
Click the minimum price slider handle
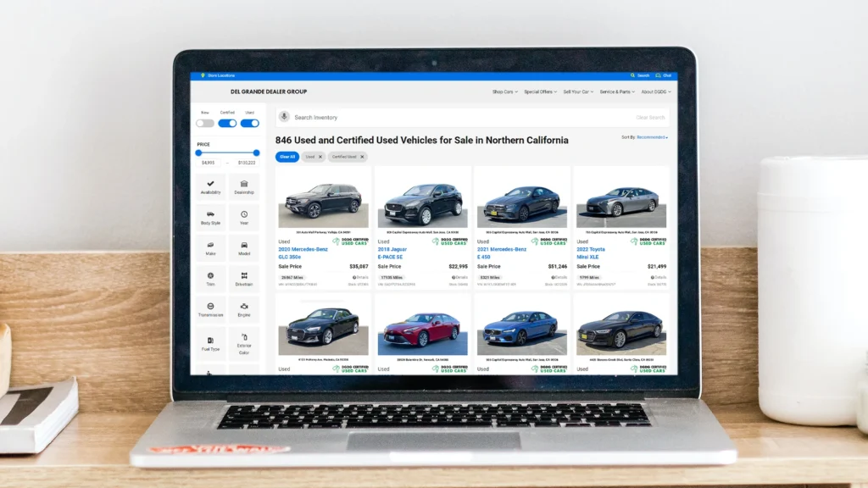pos(198,152)
